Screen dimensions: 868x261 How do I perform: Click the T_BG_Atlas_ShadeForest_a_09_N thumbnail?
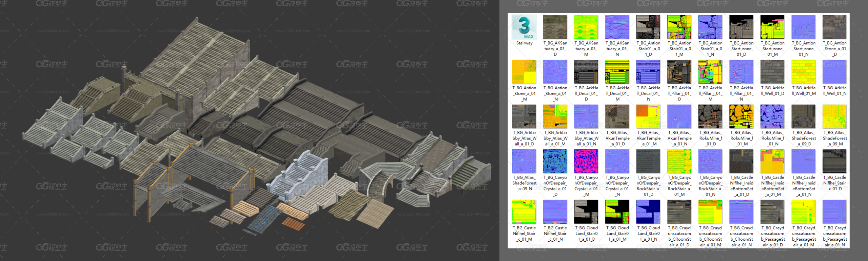tap(524, 162)
